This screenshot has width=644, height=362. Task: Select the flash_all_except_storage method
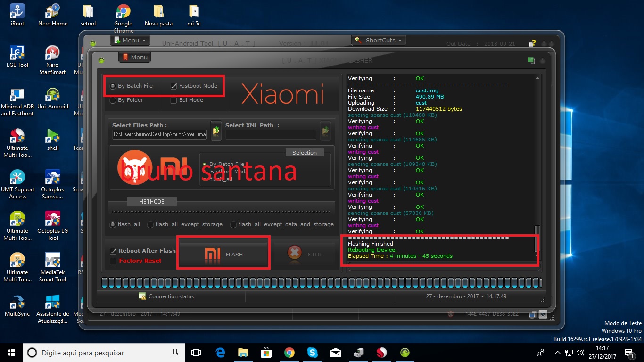click(x=150, y=225)
